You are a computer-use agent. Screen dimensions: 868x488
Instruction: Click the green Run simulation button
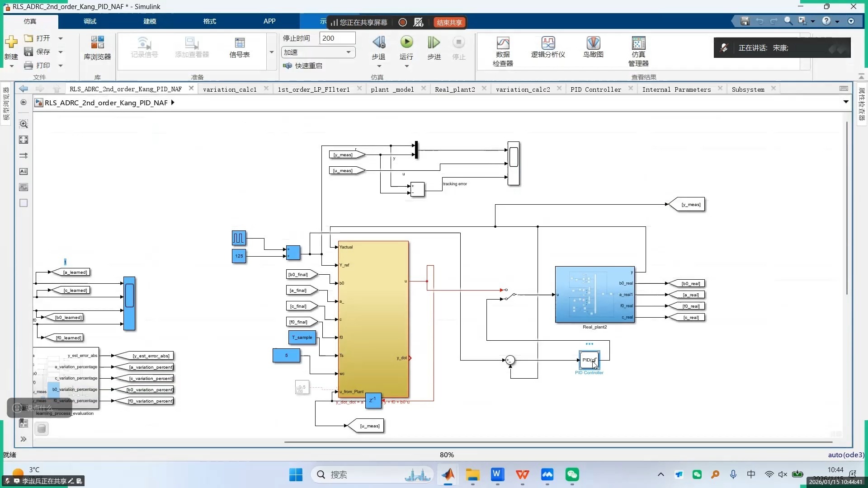(406, 42)
